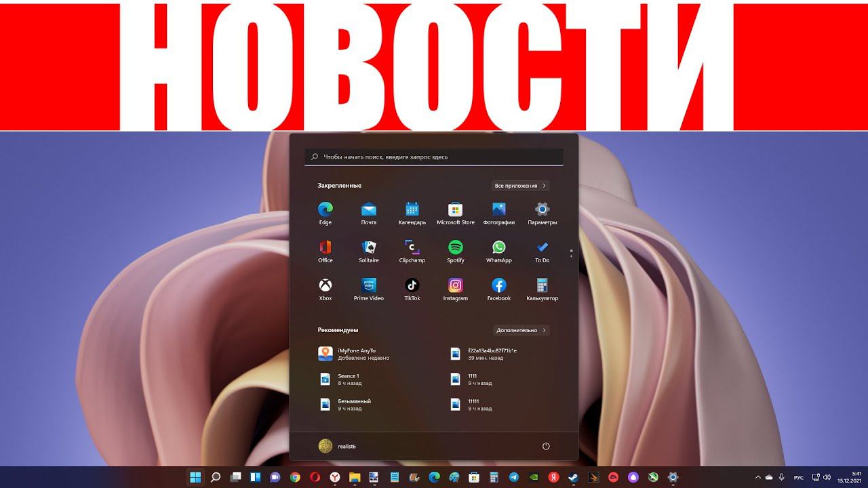Open NVIDIA app from taskbar
Viewport: 868px width, 488px height.
click(x=534, y=477)
